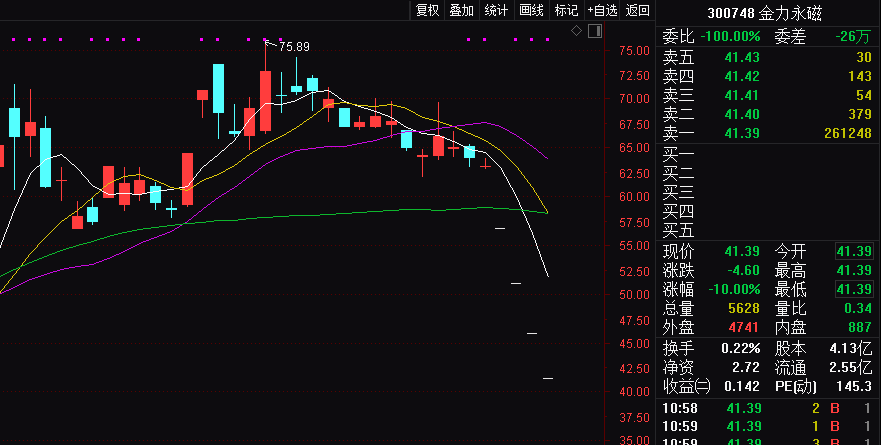Click the 75.89 high price label
This screenshot has width=881, height=445.
click(x=294, y=47)
